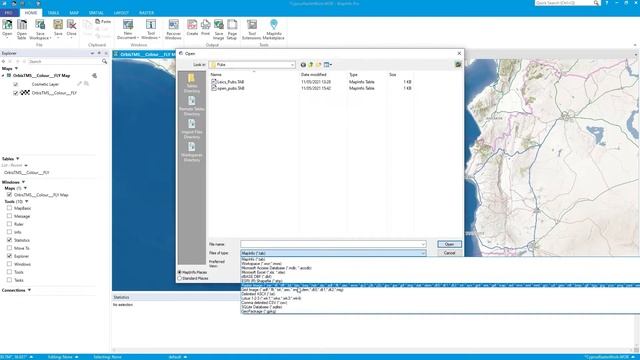
Task: Click the Open button in the dialog
Action: [449, 244]
